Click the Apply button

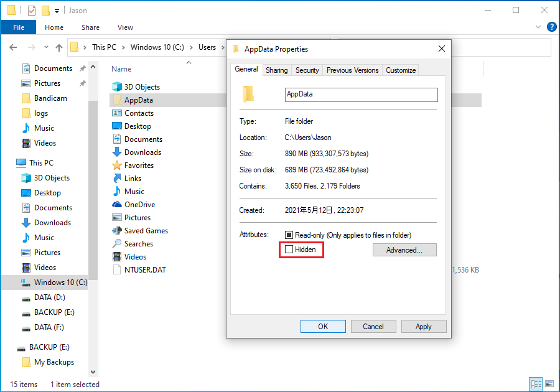tap(424, 326)
